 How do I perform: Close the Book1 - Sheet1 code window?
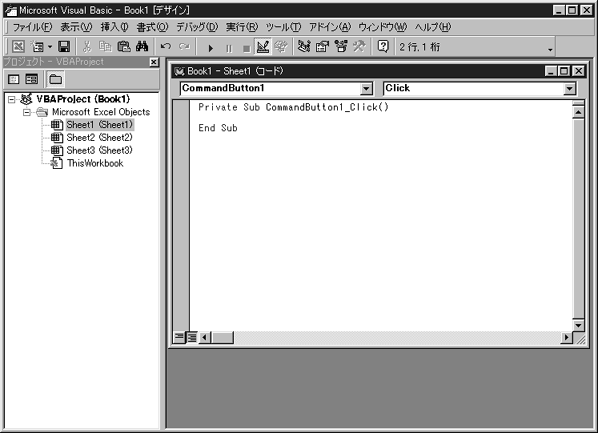click(x=579, y=71)
